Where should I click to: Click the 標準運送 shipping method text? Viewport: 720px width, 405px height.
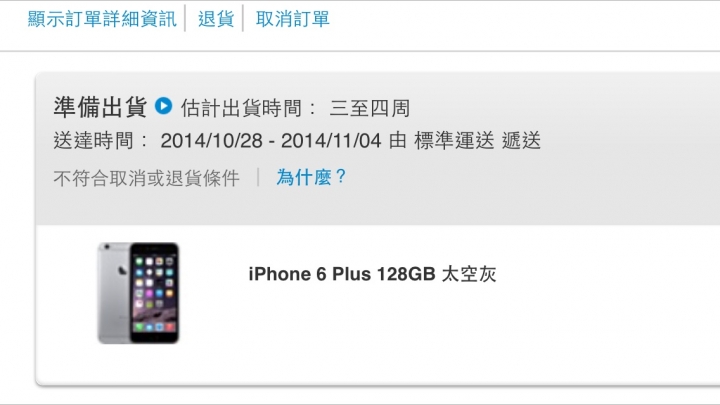click(454, 141)
